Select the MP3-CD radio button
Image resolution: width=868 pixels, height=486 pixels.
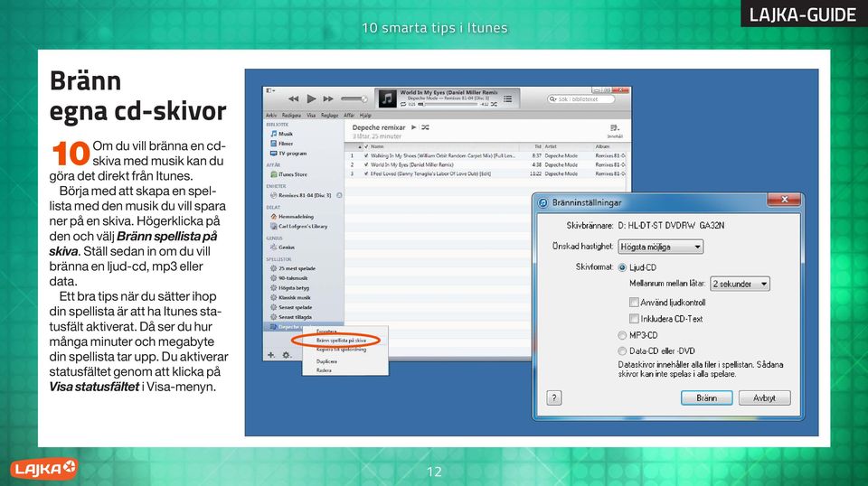tap(622, 335)
